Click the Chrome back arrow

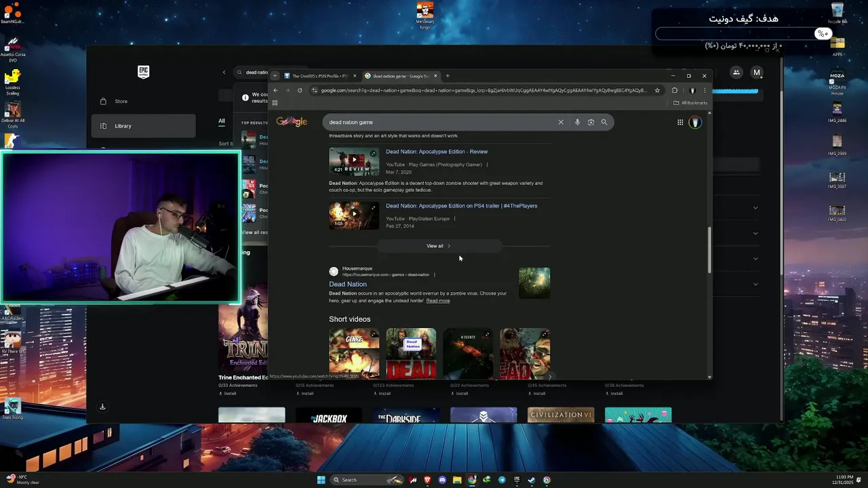pos(275,90)
